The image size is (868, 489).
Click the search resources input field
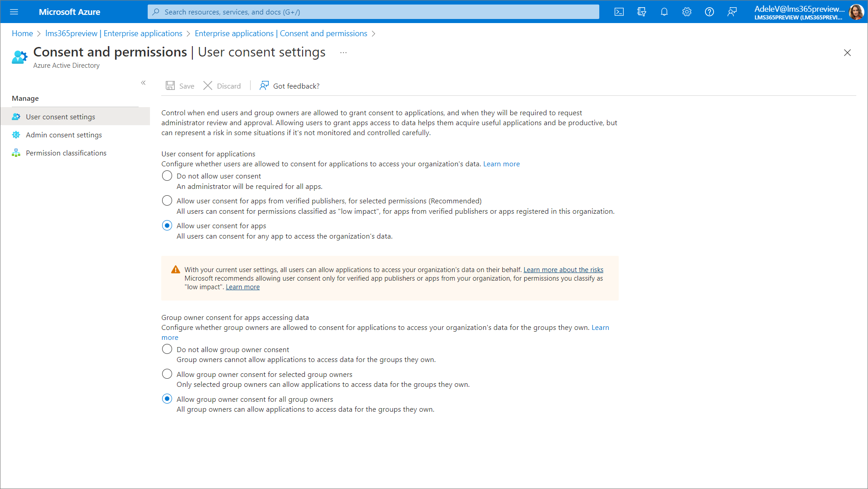[373, 12]
